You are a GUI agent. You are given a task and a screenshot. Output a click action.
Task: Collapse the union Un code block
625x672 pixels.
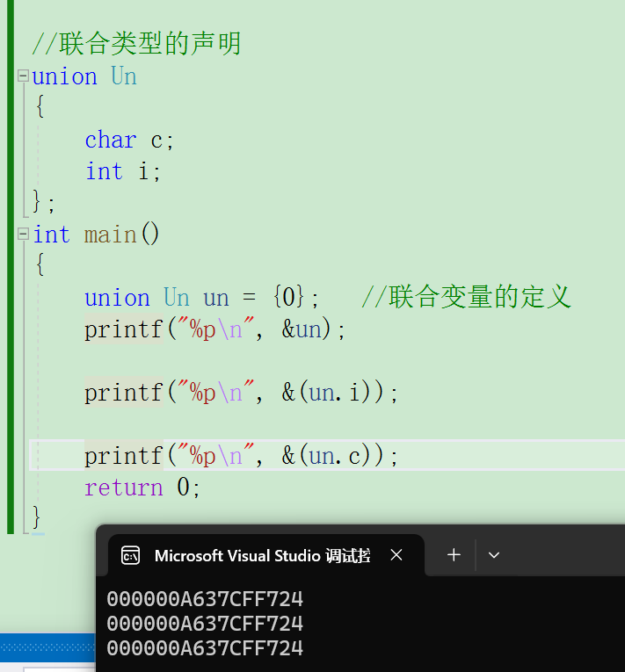point(23,76)
